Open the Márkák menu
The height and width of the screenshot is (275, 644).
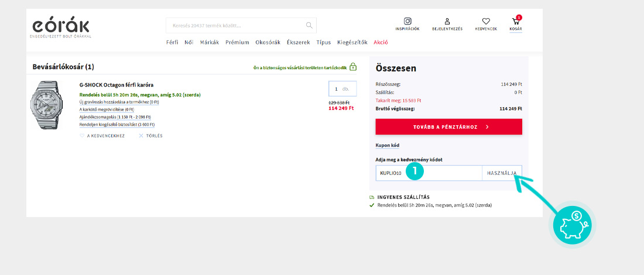pyautogui.click(x=210, y=42)
